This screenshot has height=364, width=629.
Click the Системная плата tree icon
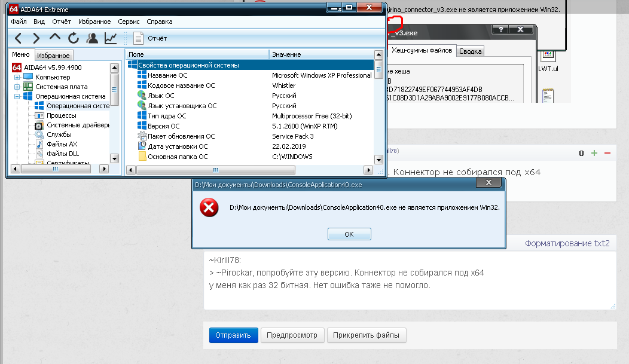(x=28, y=87)
